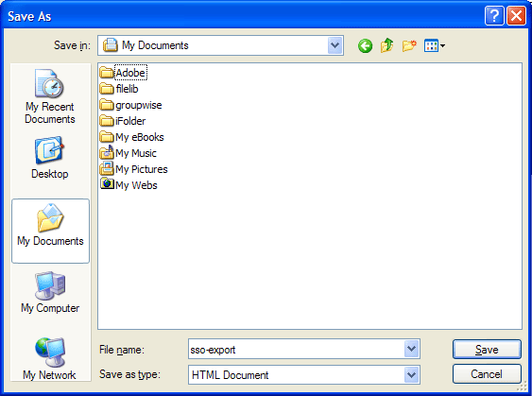Click the 'My Music' name text
532x396 pixels.
tap(136, 153)
